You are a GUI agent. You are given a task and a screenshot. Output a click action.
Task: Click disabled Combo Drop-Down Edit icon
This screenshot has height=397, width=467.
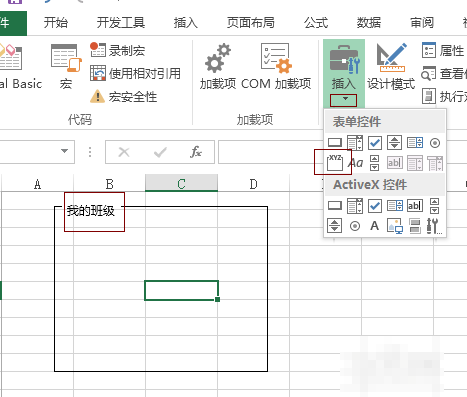pyautogui.click(x=435, y=163)
